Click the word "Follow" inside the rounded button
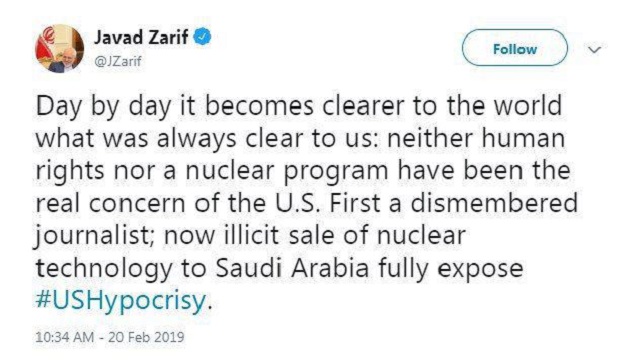640x360 pixels. point(514,49)
